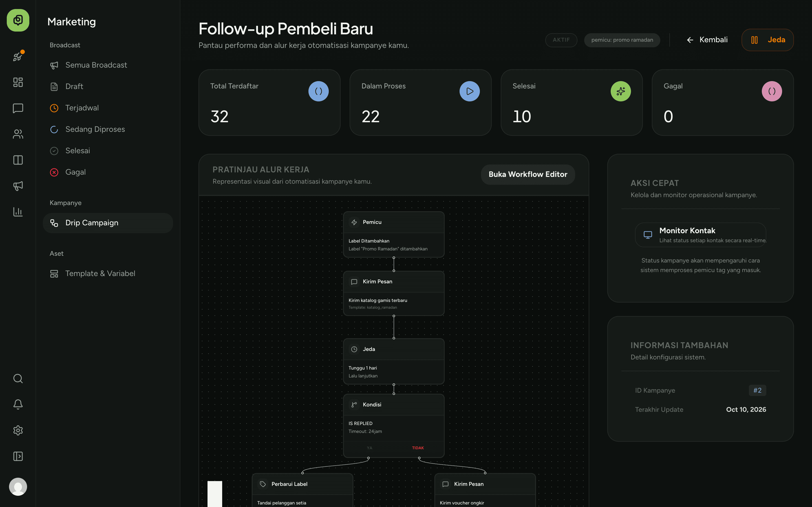The height and width of the screenshot is (507, 812).
Task: Click Buka Workflow Editor button
Action: point(528,174)
